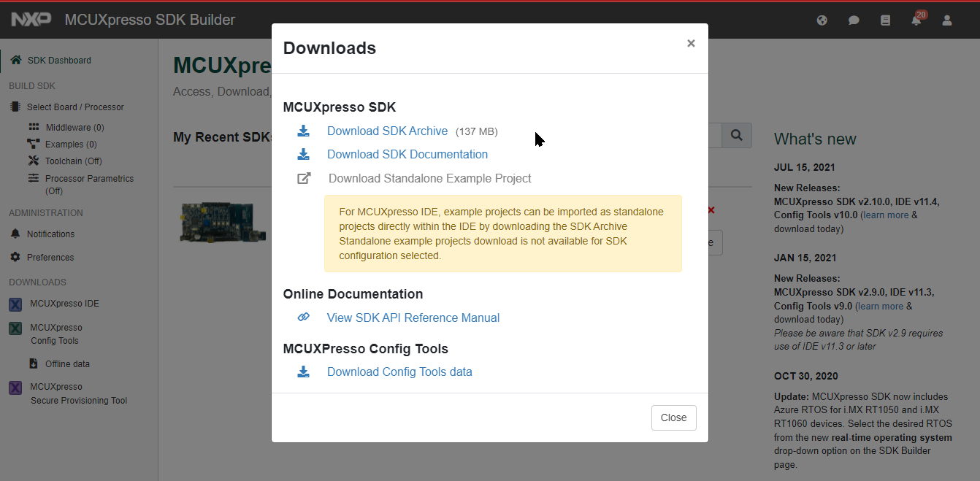
Task: Open Middleware (0) sidebar item
Action: tap(74, 128)
